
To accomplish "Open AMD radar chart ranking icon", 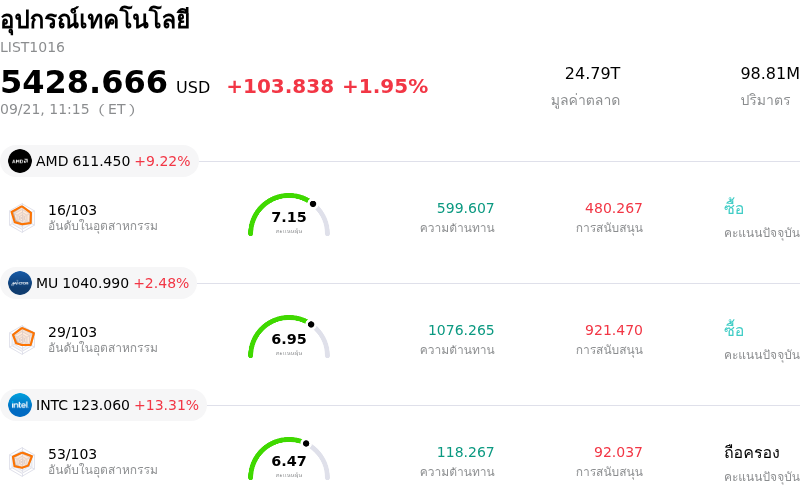I will pos(22,218).
